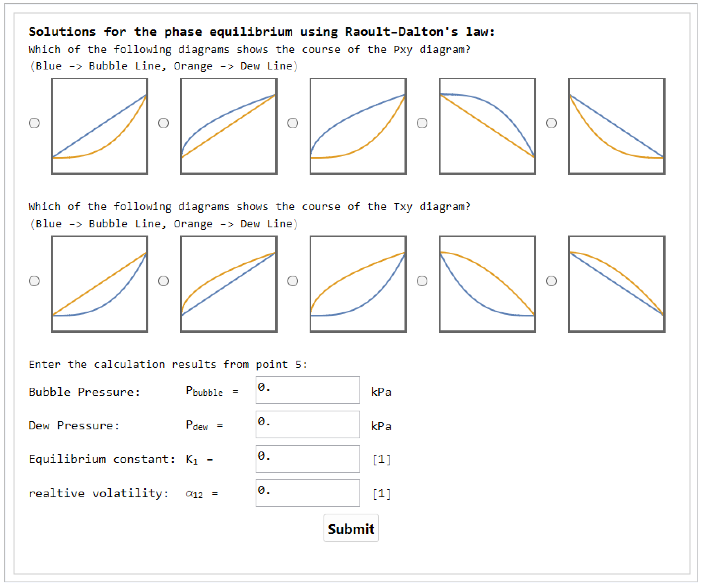Click second Pxy diagram with straight orange line
Screen dimensions: 703x588
[x=229, y=126]
